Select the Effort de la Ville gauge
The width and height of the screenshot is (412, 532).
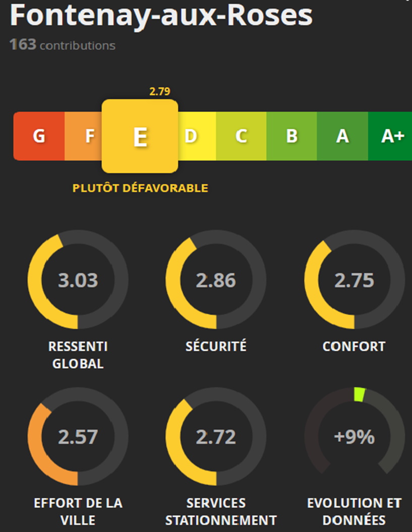tap(78, 437)
